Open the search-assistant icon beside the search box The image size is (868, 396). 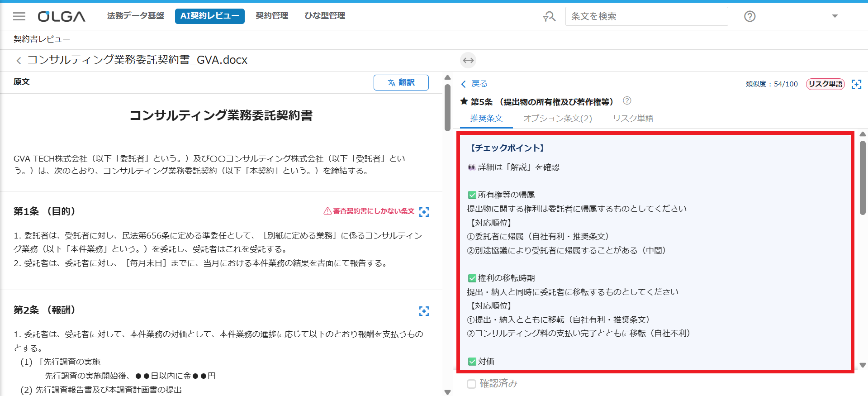tap(549, 17)
